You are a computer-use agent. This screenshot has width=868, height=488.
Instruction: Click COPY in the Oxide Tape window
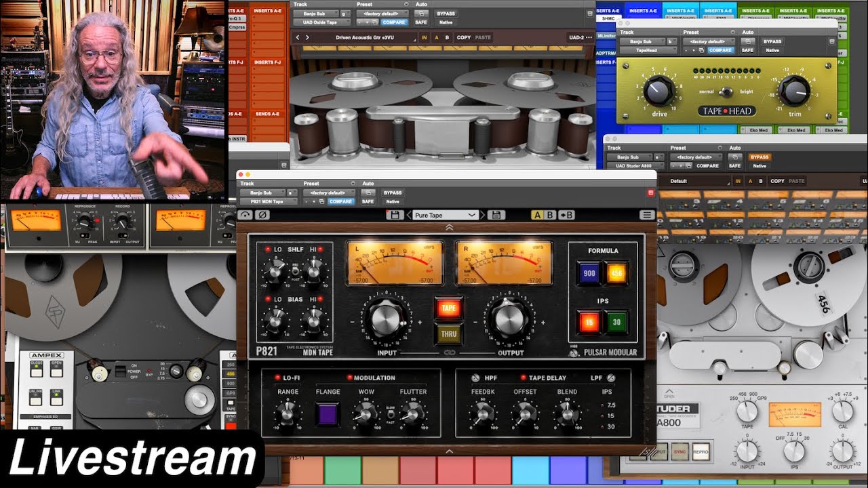click(464, 37)
